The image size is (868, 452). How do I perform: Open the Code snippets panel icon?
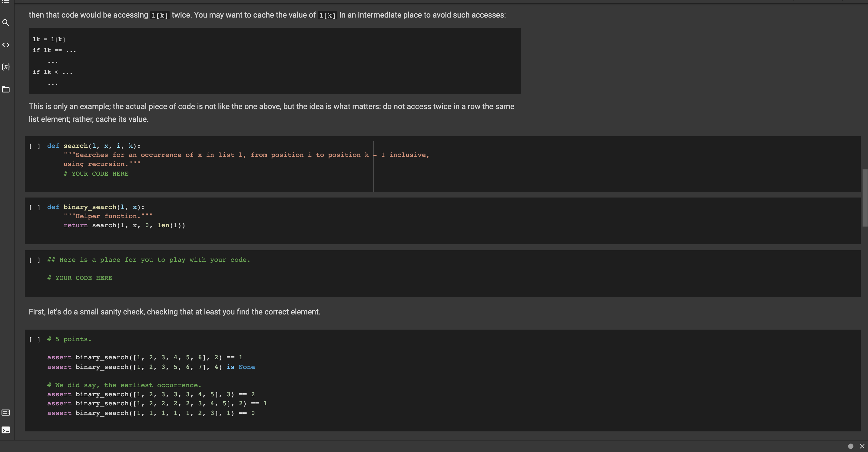(6, 45)
